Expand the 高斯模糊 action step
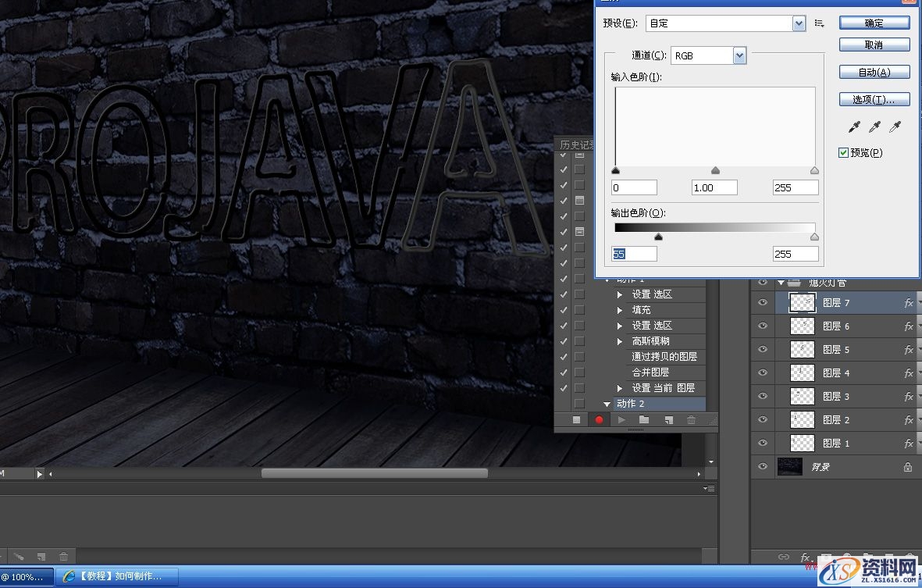This screenshot has width=922, height=588. click(x=620, y=341)
